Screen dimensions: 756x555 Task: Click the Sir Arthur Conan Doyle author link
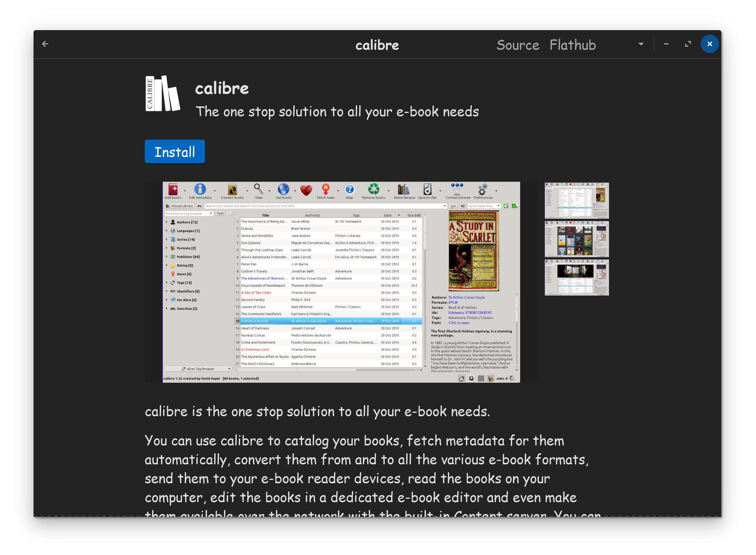(467, 297)
